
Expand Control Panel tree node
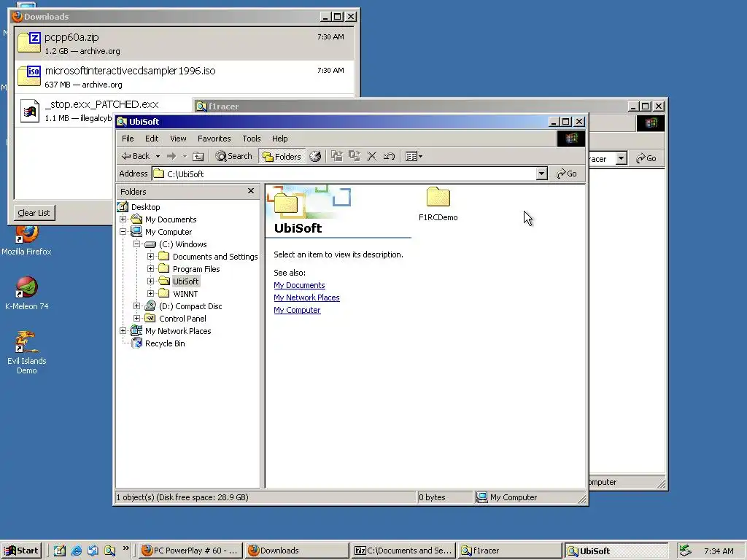[136, 319]
